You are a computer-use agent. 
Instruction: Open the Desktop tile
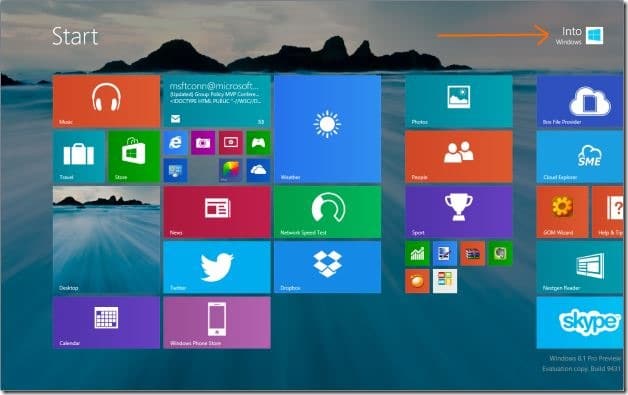[107, 240]
